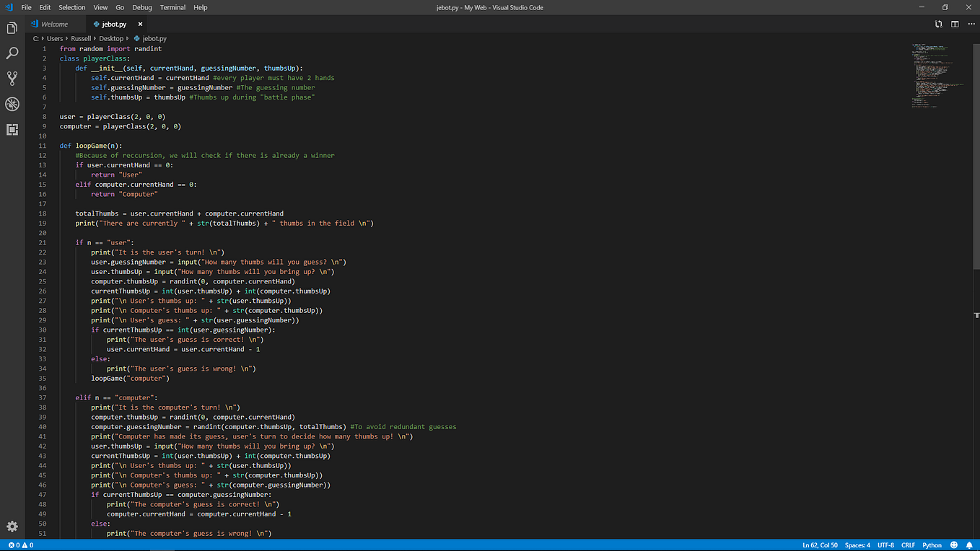Viewport: 980px width, 551px height.
Task: Change the Python language mode
Action: coord(931,545)
